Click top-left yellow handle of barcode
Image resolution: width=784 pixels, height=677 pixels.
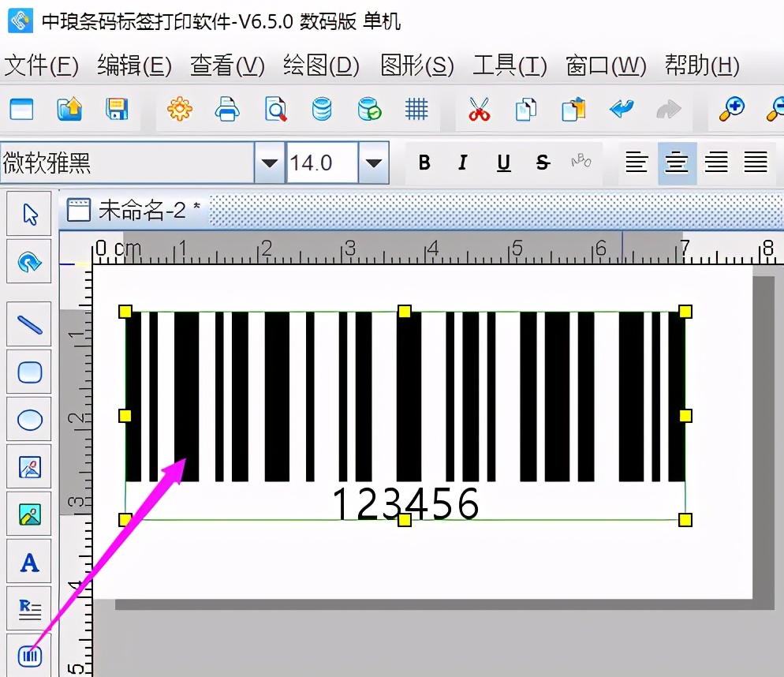click(125, 312)
